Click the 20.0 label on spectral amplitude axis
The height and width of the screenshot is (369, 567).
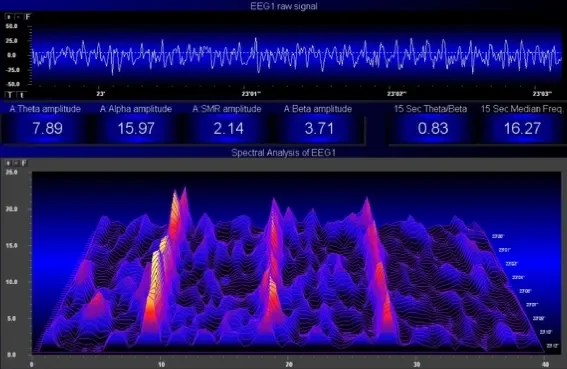11,209
